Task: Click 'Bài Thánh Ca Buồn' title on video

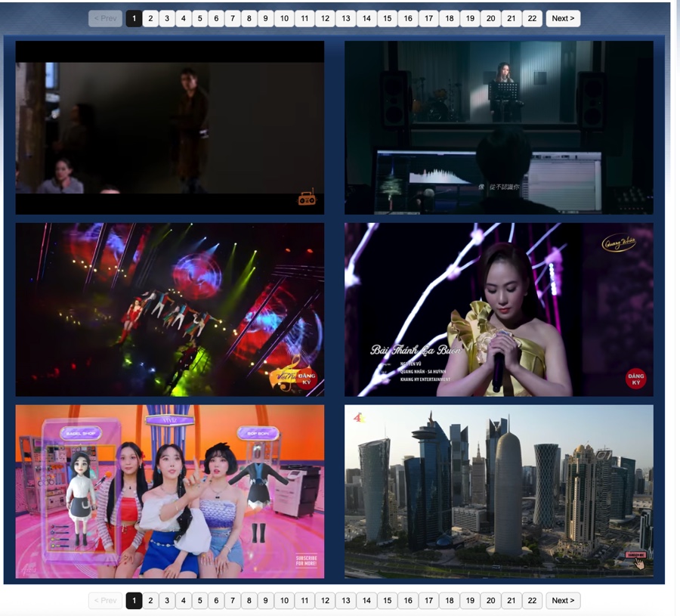Action: pos(414,350)
